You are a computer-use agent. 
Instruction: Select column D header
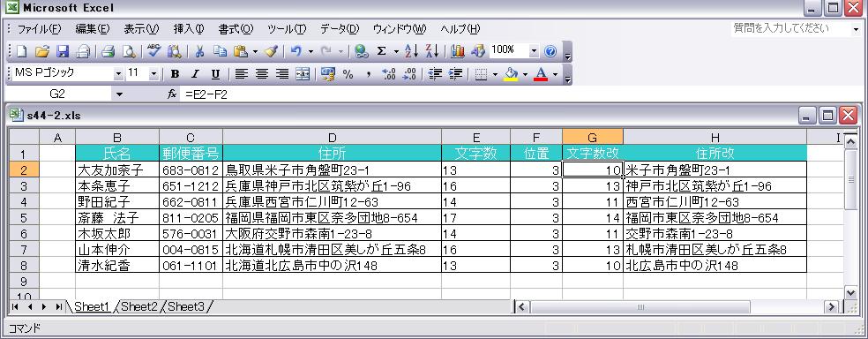[x=333, y=138]
